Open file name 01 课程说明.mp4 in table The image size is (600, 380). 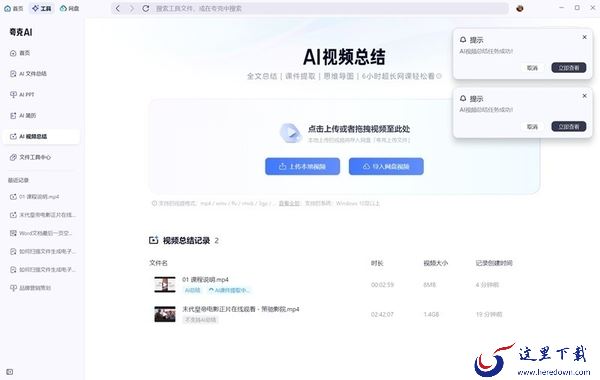point(205,280)
